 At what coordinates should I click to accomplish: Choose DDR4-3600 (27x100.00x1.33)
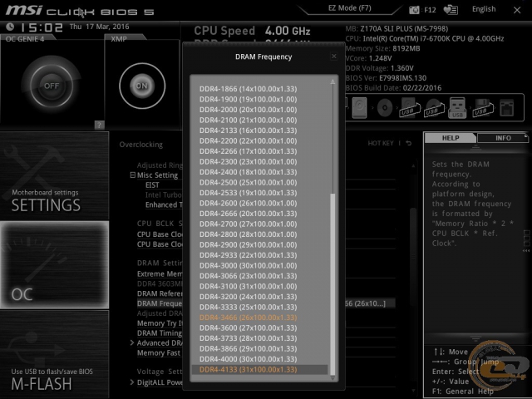click(248, 328)
